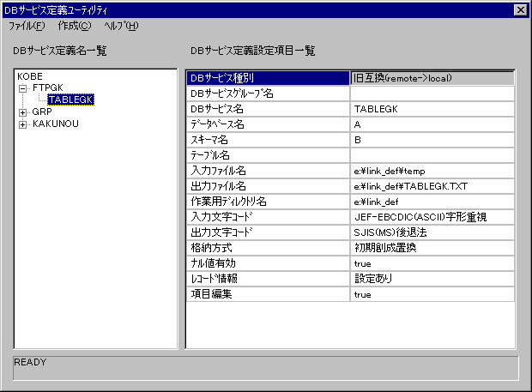
Task: Select the テーブル名 row label
Action: click(x=268, y=155)
